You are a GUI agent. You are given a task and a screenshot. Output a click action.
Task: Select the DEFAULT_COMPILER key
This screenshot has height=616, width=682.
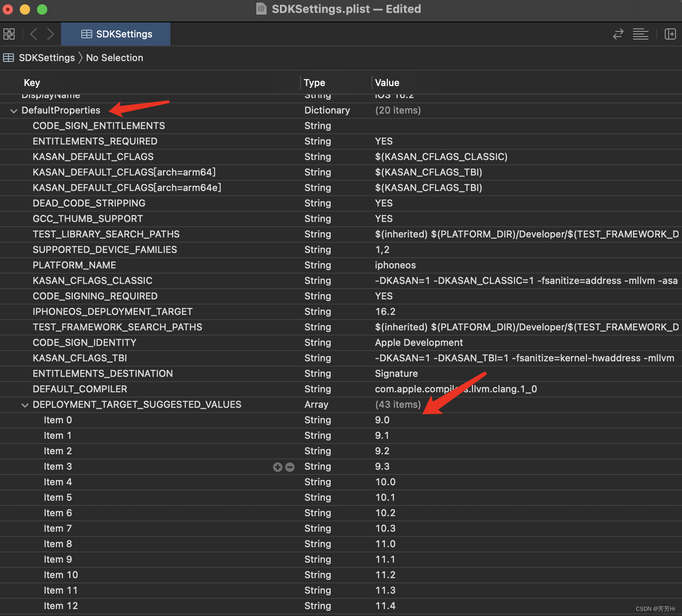pos(80,389)
